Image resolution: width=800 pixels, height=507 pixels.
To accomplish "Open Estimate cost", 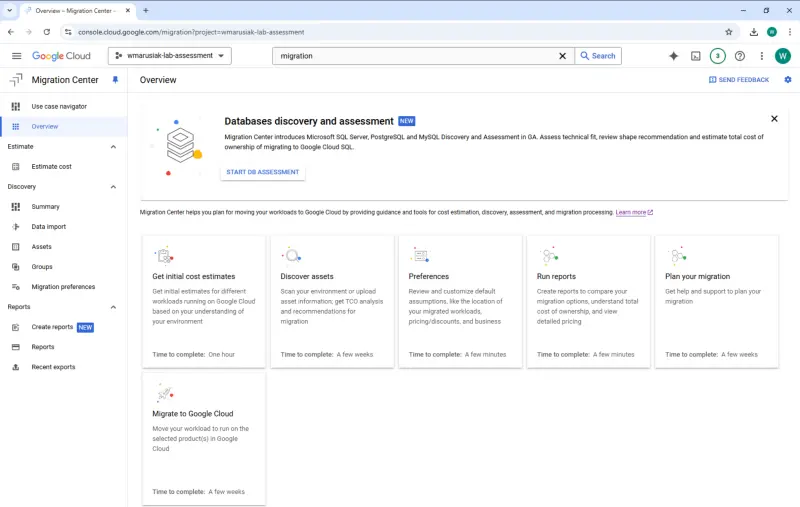I will [x=64, y=166].
